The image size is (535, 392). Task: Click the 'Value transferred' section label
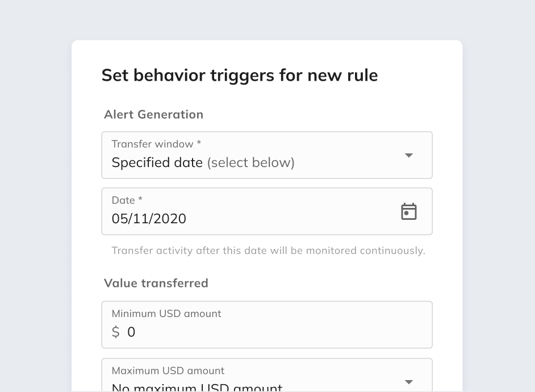pyautogui.click(x=156, y=283)
